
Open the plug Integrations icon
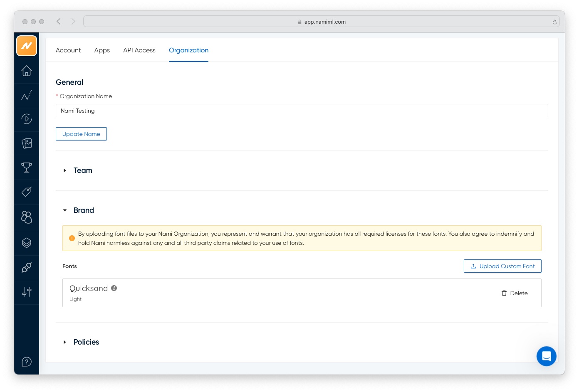27,267
